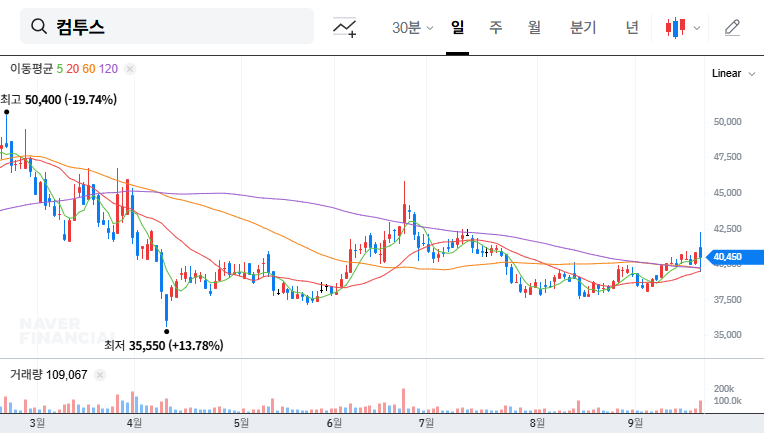Click the purple 120-day average swatch
This screenshot has height=433, width=764.
[x=108, y=69]
